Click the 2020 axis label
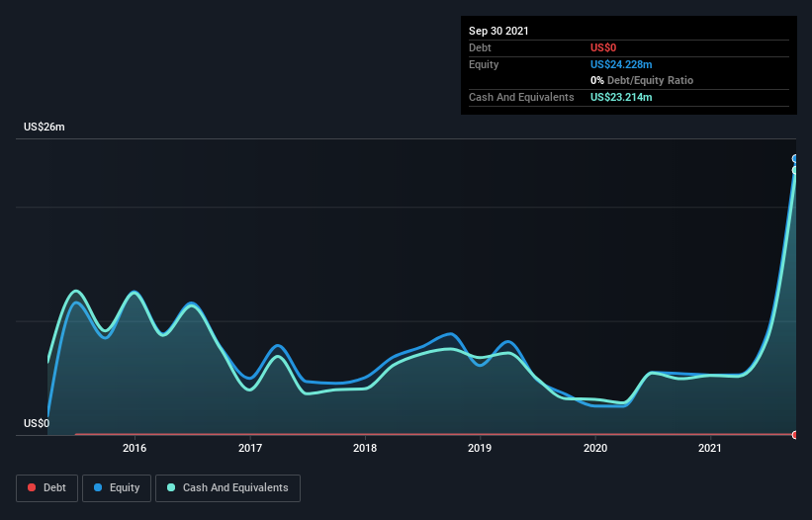This screenshot has height=520, width=812. pyautogui.click(x=595, y=448)
